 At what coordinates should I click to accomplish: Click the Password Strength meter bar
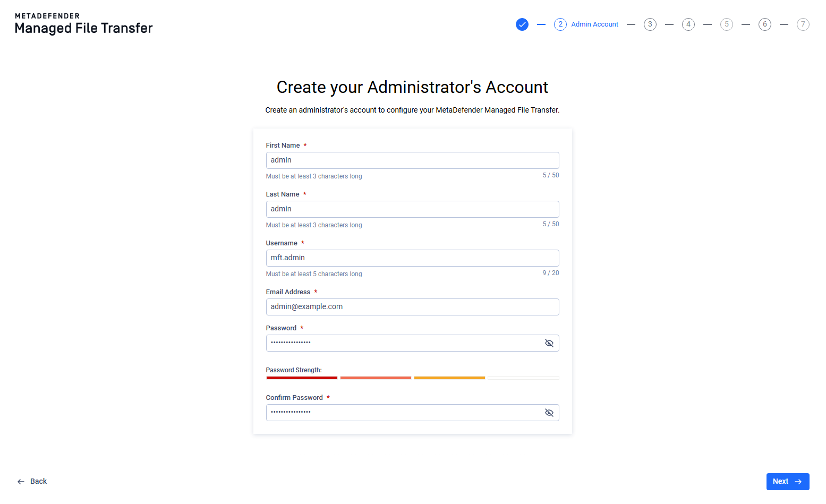(412, 378)
